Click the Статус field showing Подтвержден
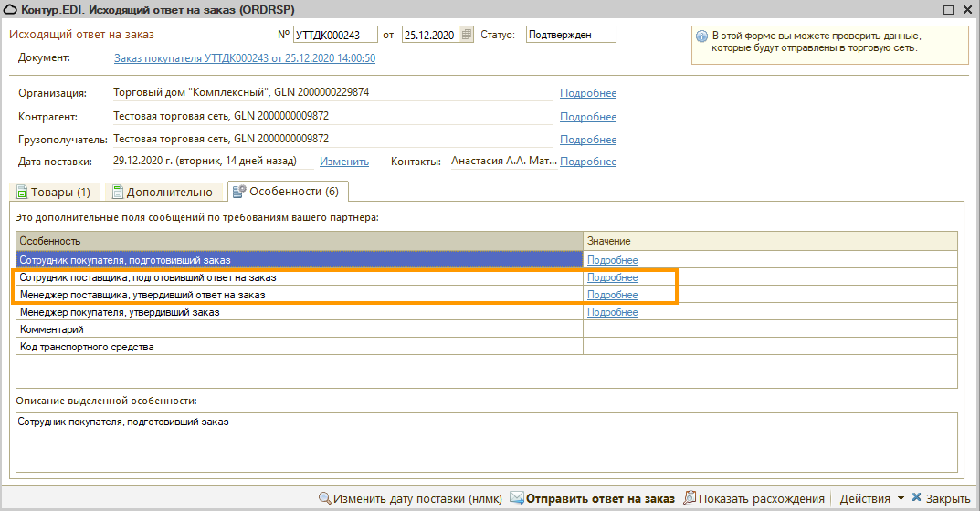Viewport: 980px width, 511px height. pos(570,35)
